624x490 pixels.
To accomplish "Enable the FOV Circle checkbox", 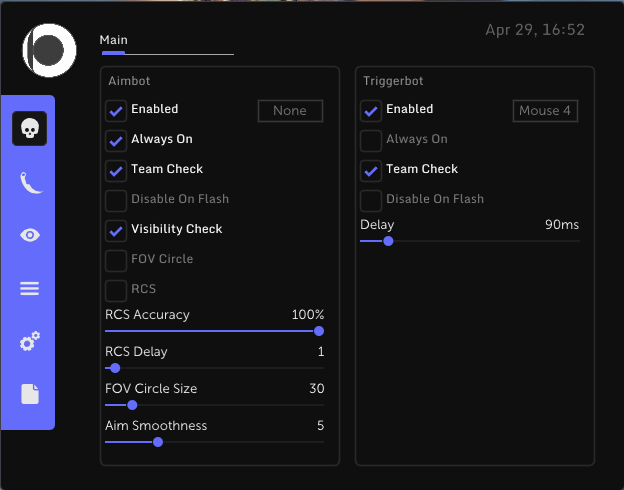I will click(x=116, y=260).
